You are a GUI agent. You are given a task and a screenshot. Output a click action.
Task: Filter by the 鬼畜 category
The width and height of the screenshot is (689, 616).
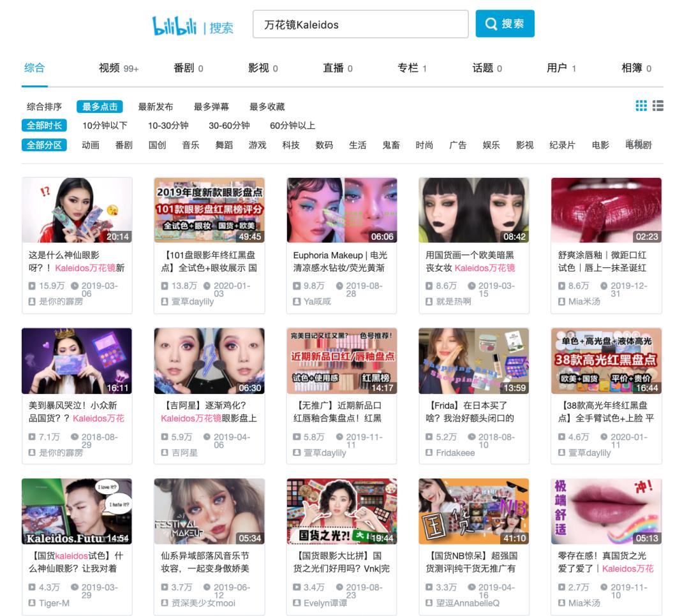point(391,145)
